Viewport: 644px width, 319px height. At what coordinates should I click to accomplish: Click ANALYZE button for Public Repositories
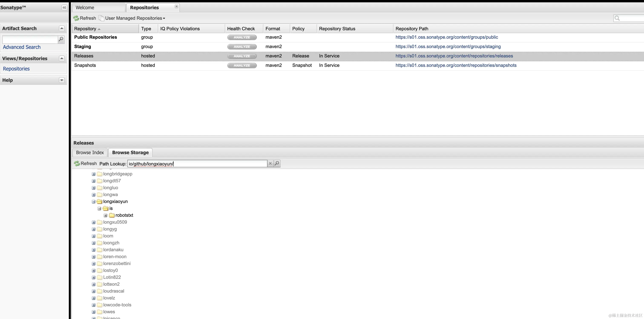[x=242, y=37]
